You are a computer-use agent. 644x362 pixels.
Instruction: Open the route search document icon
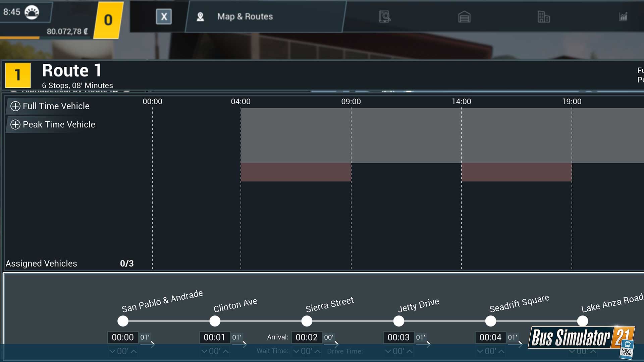point(385,16)
